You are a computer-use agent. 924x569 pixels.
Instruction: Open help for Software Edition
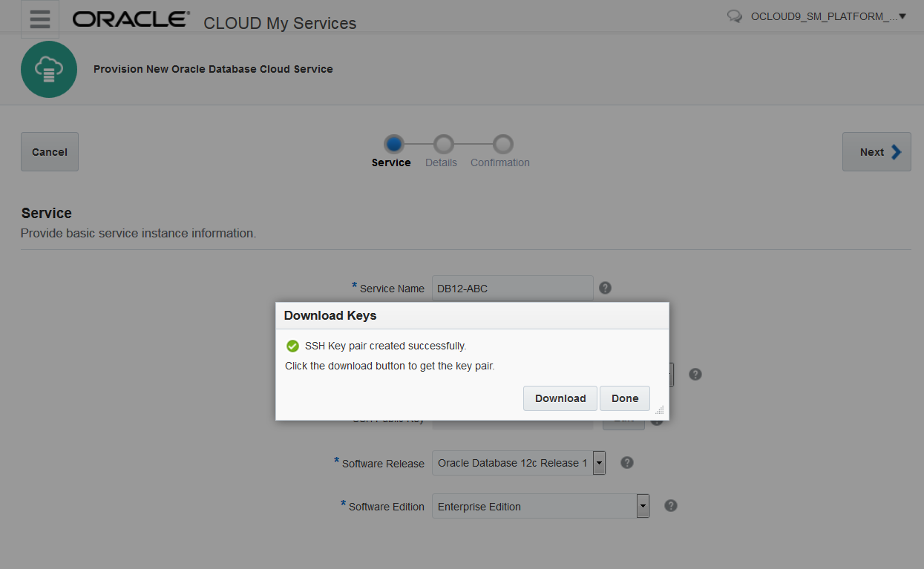point(670,504)
